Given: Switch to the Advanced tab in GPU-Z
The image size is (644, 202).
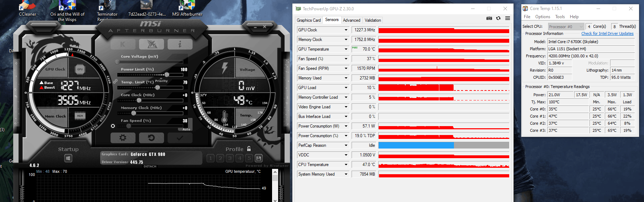Looking at the screenshot, I should (x=352, y=20).
